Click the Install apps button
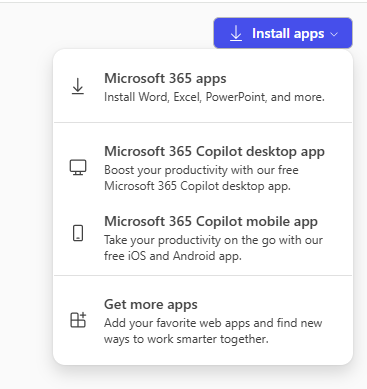 tap(283, 33)
